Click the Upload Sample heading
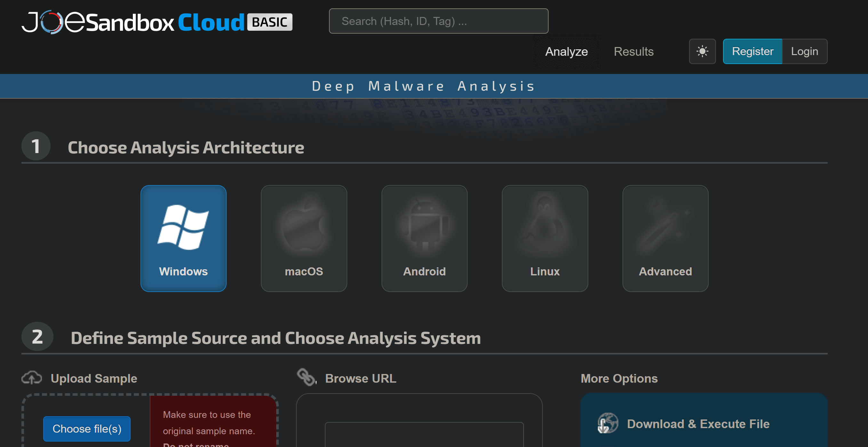This screenshot has width=868, height=447. (94, 378)
